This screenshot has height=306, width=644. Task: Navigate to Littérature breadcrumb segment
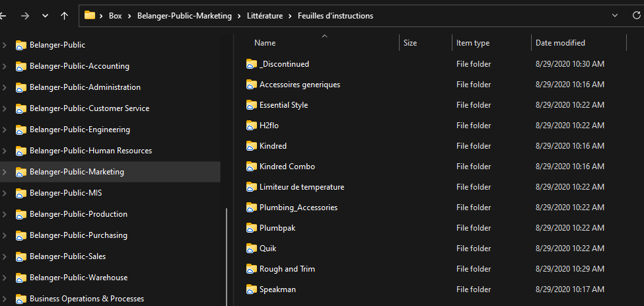[x=264, y=16]
